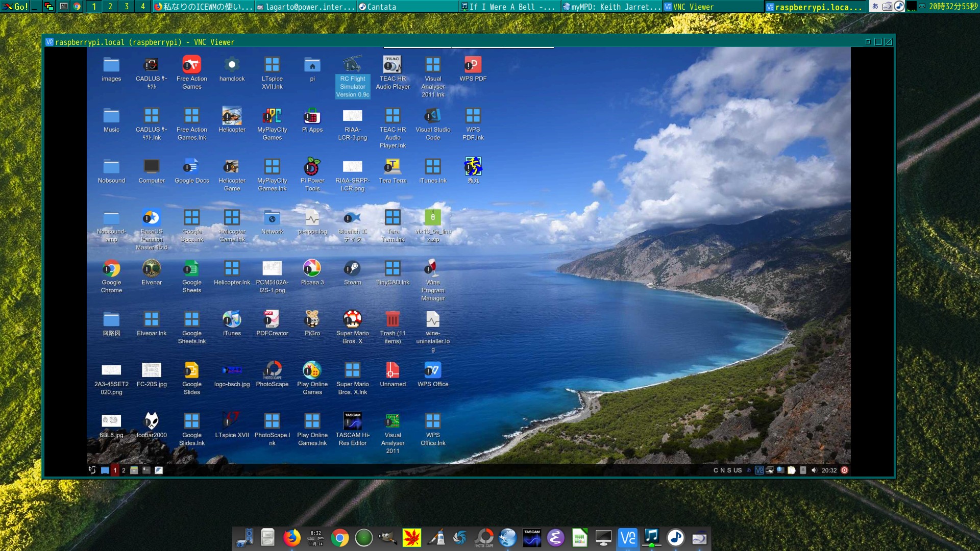Open the Raspberry Pi applications menu

click(92, 470)
